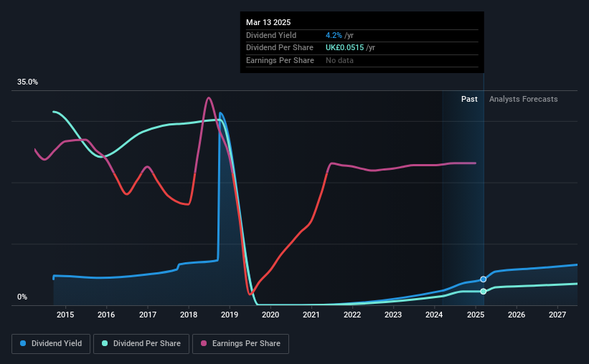Click the 2022 x-axis label
Screen dimensions: 589x364
[x=352, y=315]
